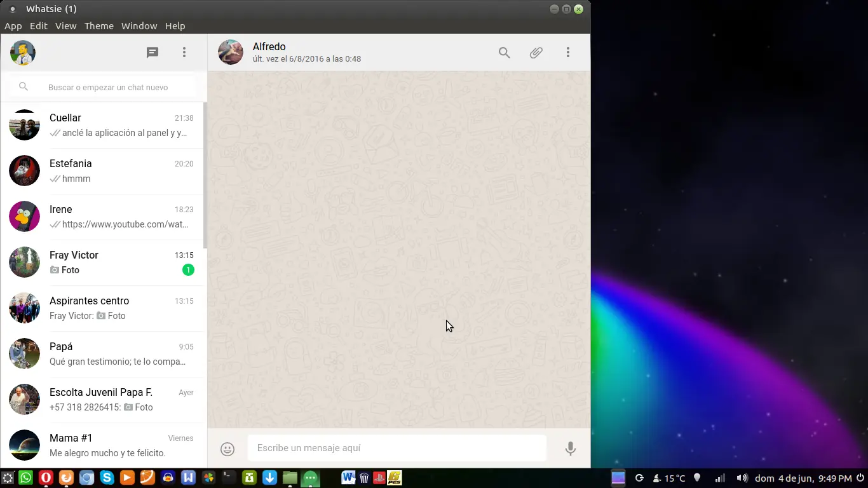This screenshot has height=488, width=868.
Task: Click Fray Victor's unread badge showing 1
Action: [188, 270]
